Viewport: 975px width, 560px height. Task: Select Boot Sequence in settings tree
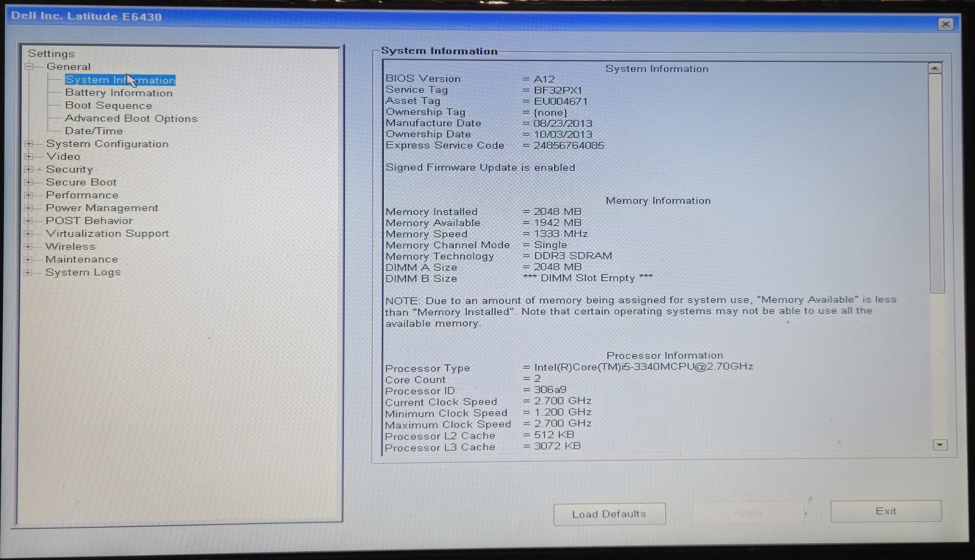pos(109,106)
